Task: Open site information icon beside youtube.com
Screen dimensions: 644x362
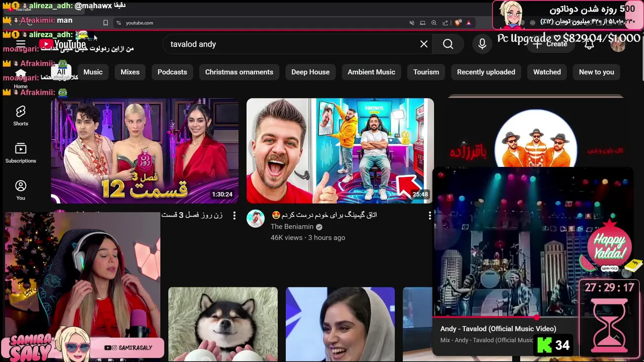Action: pyautogui.click(x=119, y=23)
